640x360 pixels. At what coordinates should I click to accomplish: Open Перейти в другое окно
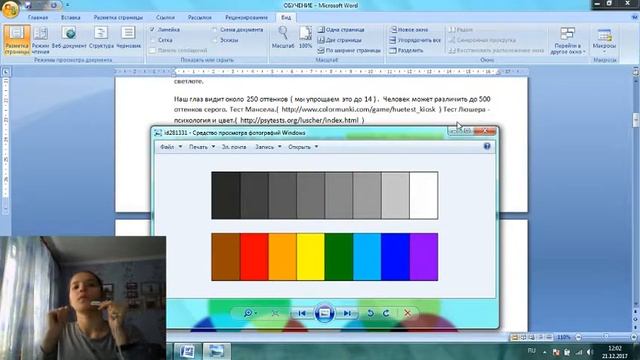(567, 40)
